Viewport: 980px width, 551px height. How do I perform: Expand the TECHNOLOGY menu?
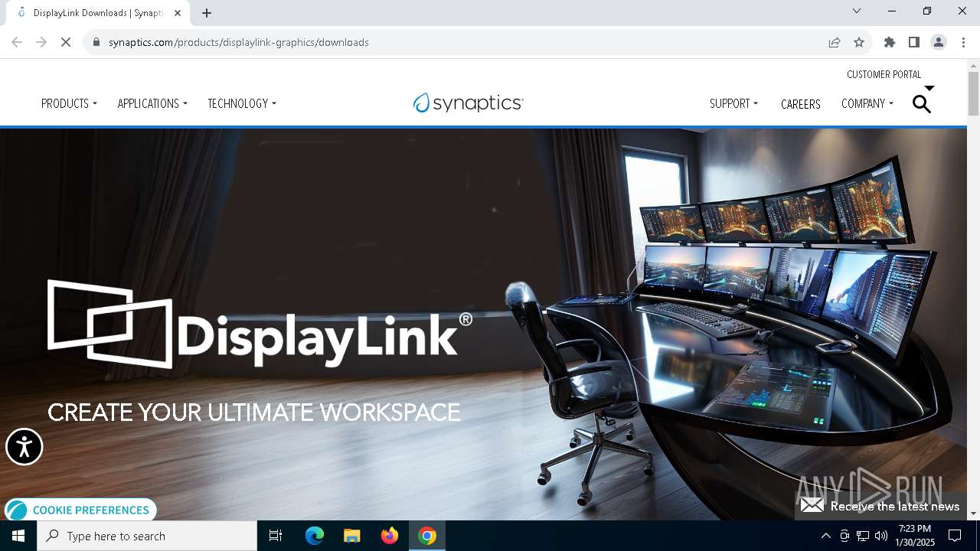(242, 103)
